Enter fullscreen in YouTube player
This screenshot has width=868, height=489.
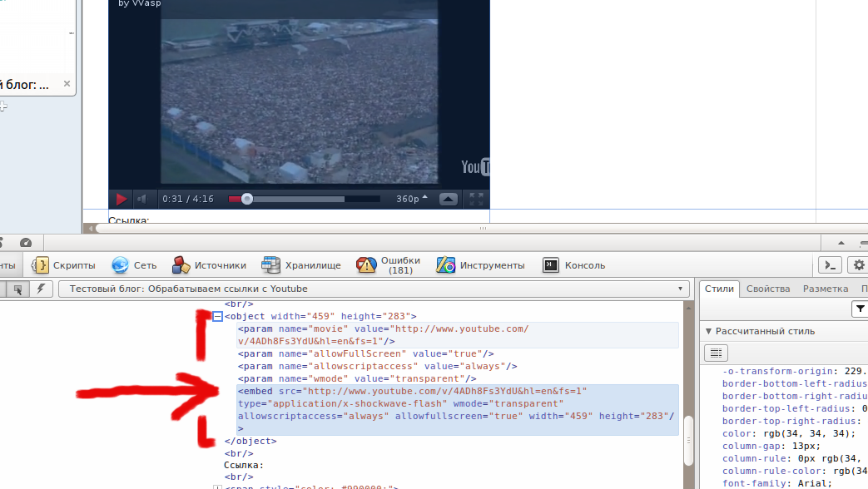click(x=476, y=199)
